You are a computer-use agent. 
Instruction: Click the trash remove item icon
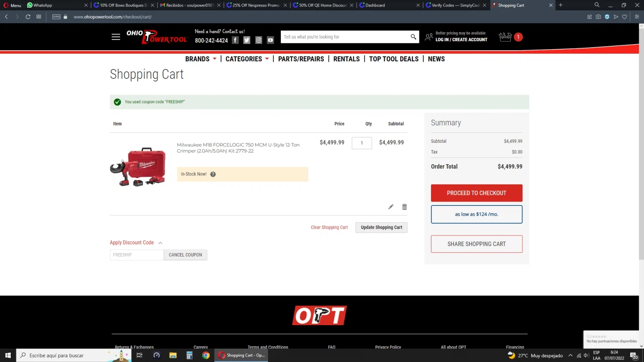[404, 207]
